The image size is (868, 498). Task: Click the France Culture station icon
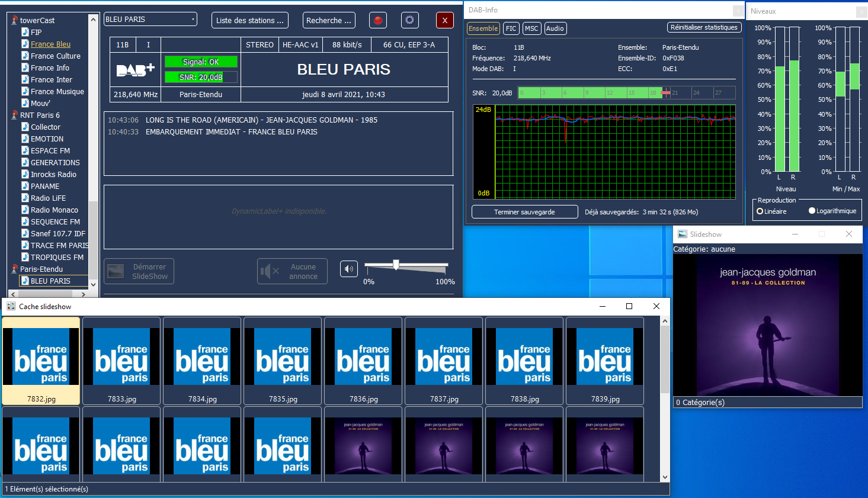tap(25, 56)
